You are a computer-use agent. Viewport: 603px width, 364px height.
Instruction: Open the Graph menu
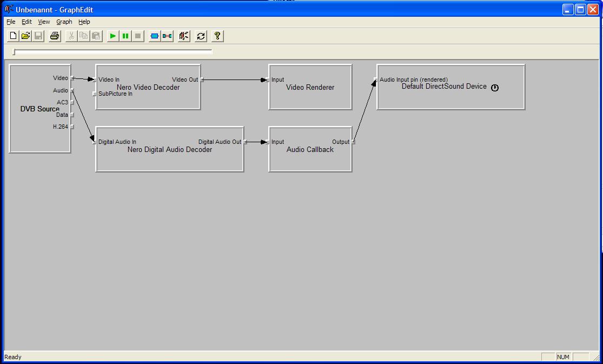[64, 22]
